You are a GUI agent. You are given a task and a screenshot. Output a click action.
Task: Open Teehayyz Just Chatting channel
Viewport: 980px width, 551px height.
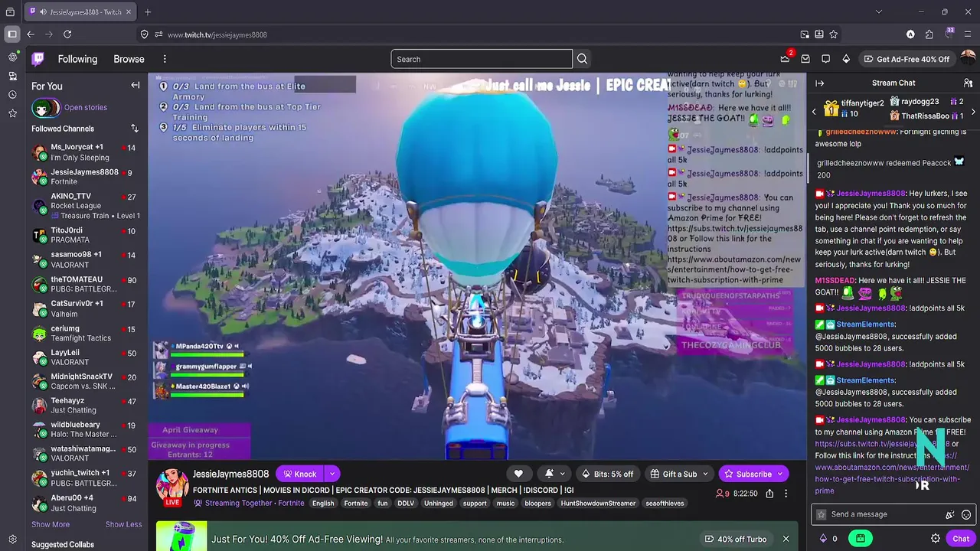pyautogui.click(x=87, y=406)
